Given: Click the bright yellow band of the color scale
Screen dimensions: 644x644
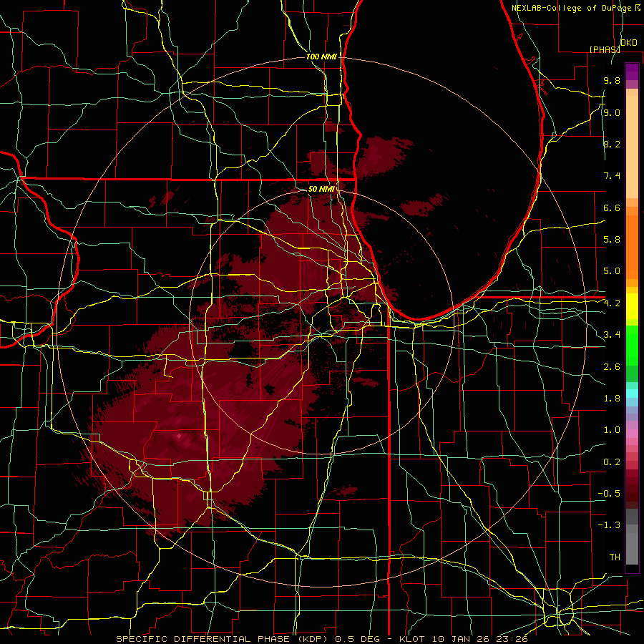Looking at the screenshot, I should point(632,306).
